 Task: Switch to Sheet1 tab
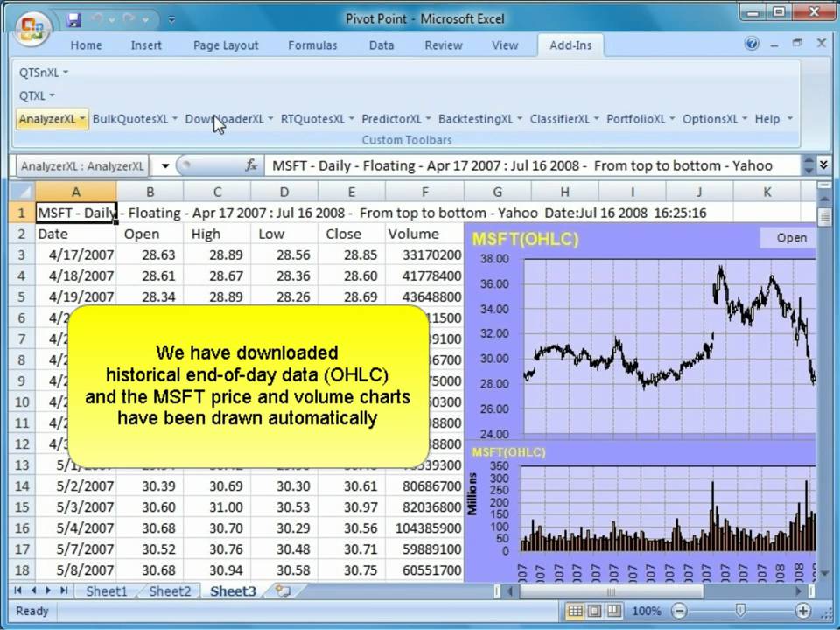tap(107, 591)
